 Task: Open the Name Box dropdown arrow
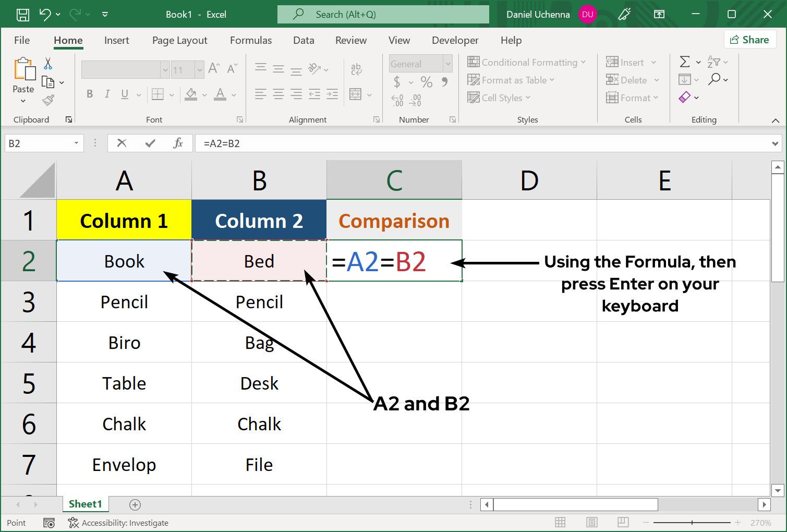click(76, 143)
